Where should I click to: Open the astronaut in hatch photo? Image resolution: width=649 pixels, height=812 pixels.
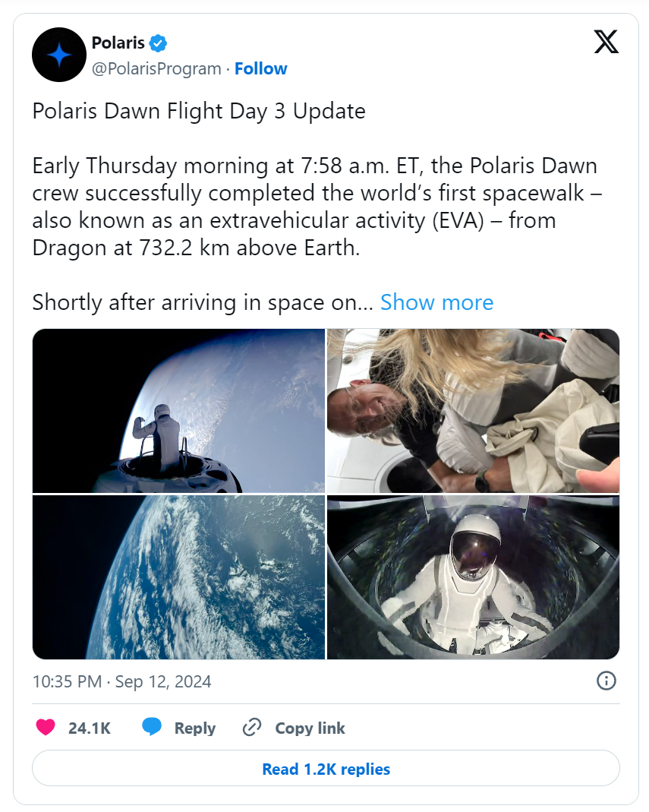point(473,577)
